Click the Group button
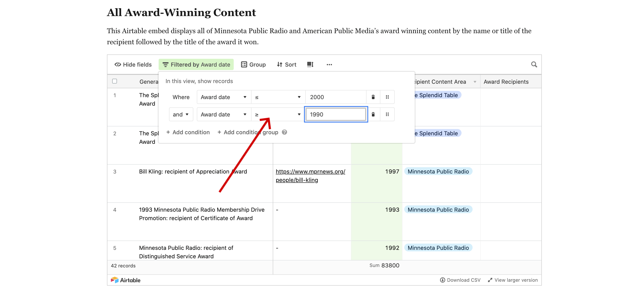 [x=253, y=64]
